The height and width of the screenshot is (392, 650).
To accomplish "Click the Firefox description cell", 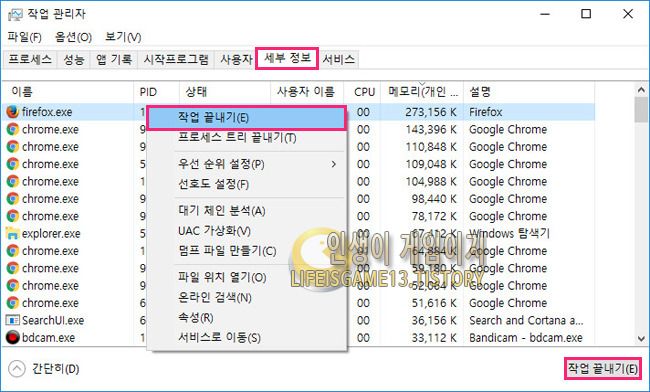I will pos(485,112).
